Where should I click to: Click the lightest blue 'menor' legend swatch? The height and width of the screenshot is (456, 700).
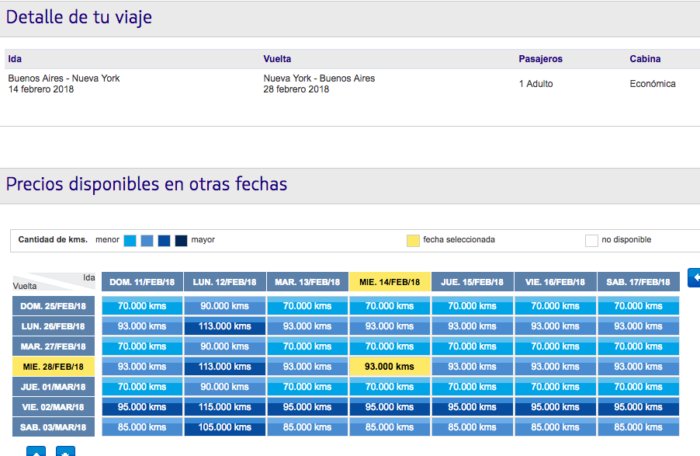click(130, 241)
